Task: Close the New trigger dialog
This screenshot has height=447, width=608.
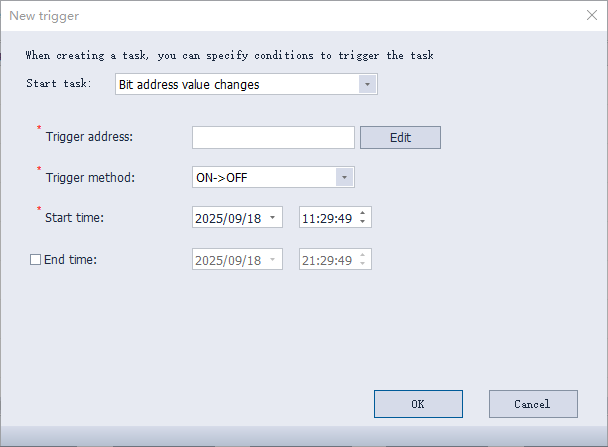Action: 590,14
